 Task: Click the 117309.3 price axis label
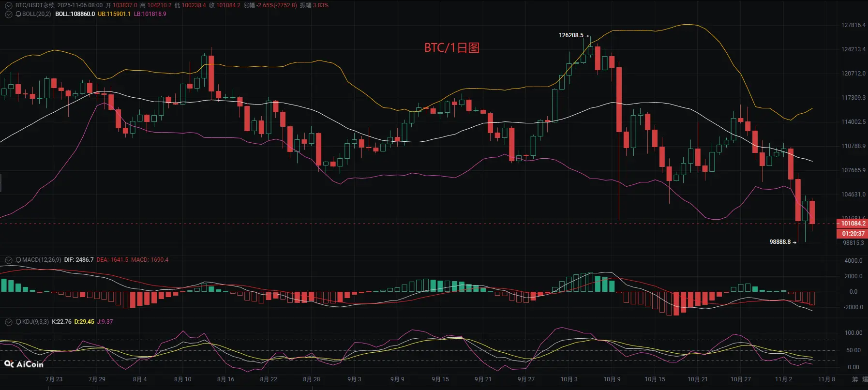[x=853, y=98]
